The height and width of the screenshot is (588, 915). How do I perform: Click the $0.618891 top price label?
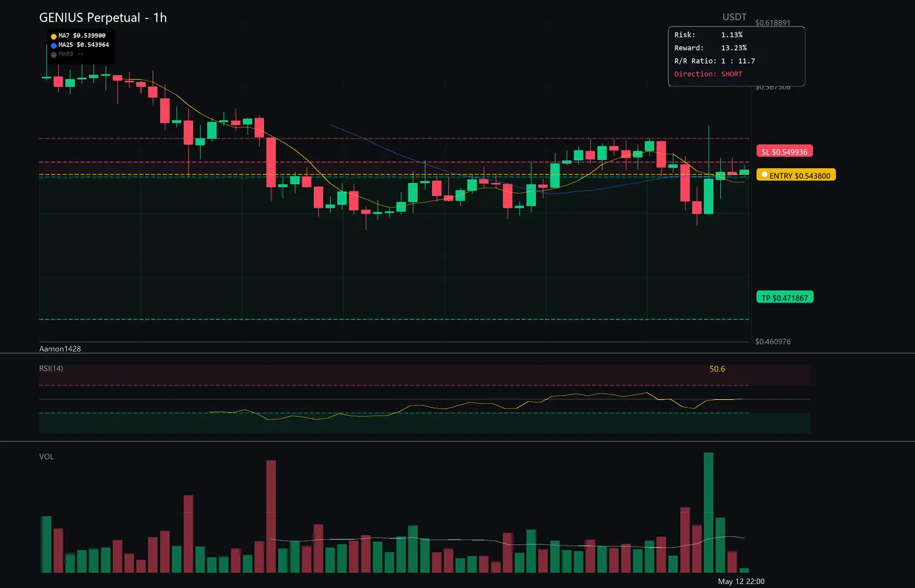[x=773, y=23]
